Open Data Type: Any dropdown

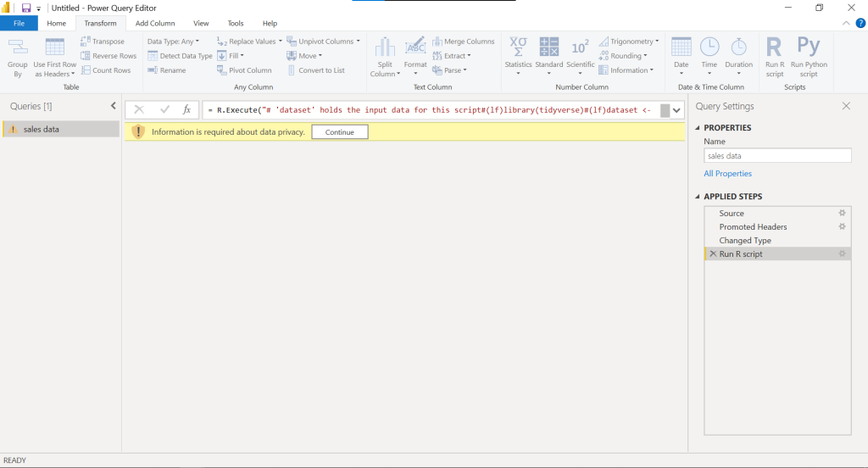tap(173, 42)
